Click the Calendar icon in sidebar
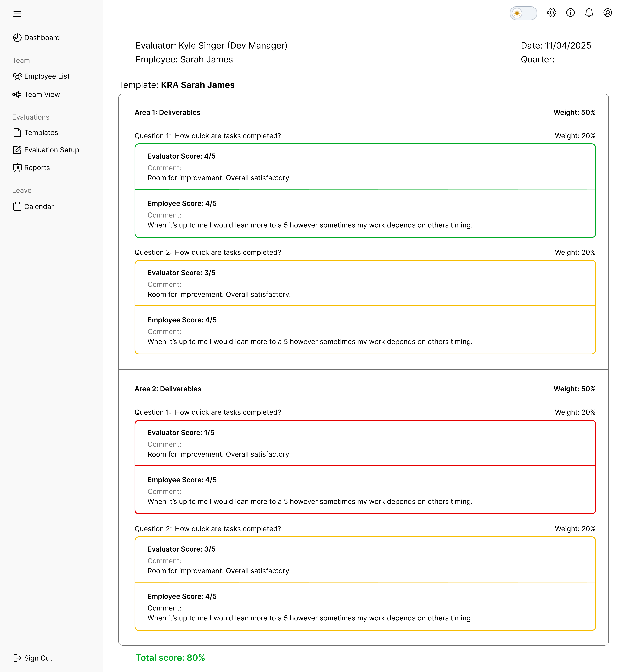Screen dimensions: 624x672 pyautogui.click(x=17, y=207)
